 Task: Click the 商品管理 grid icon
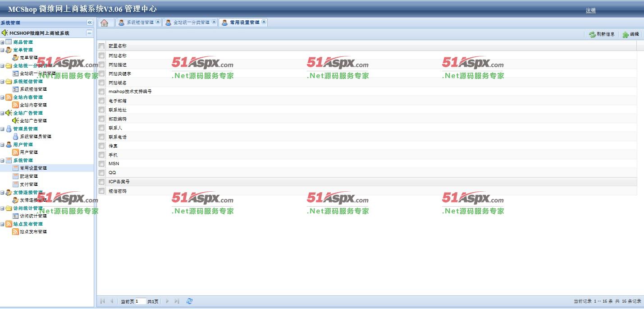(9, 42)
